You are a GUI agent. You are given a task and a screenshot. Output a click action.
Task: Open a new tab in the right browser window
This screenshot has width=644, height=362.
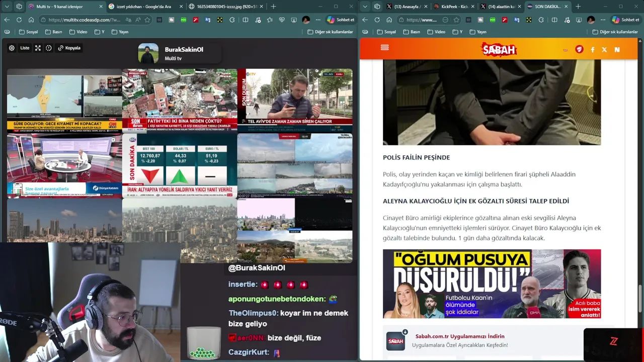click(x=578, y=7)
